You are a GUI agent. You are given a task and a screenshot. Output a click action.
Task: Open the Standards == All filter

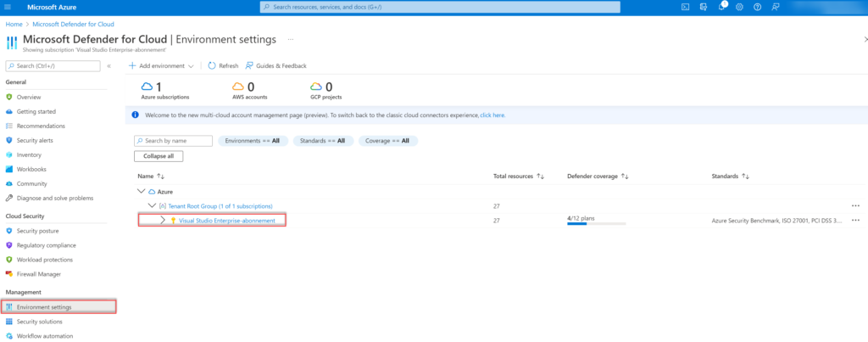(x=323, y=141)
